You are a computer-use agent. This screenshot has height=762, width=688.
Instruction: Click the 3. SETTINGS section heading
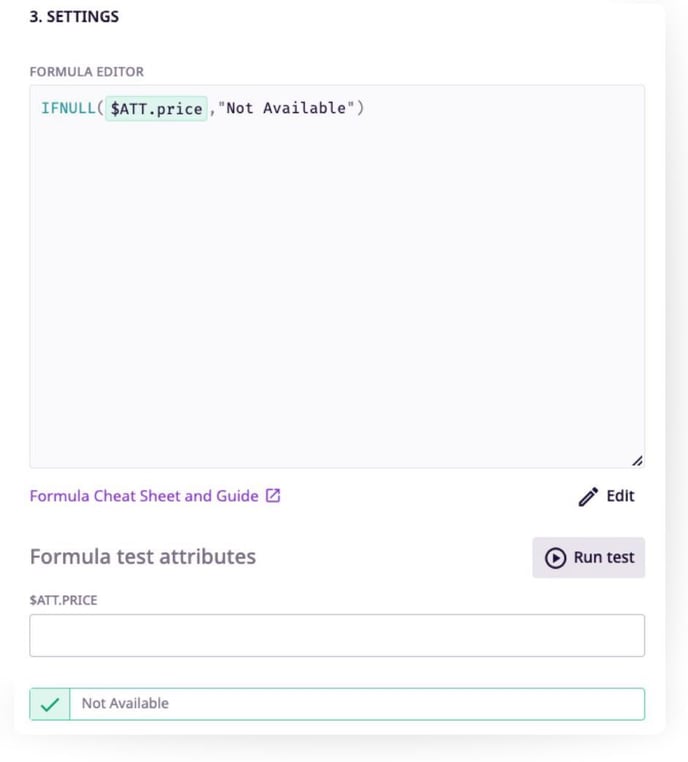(74, 17)
